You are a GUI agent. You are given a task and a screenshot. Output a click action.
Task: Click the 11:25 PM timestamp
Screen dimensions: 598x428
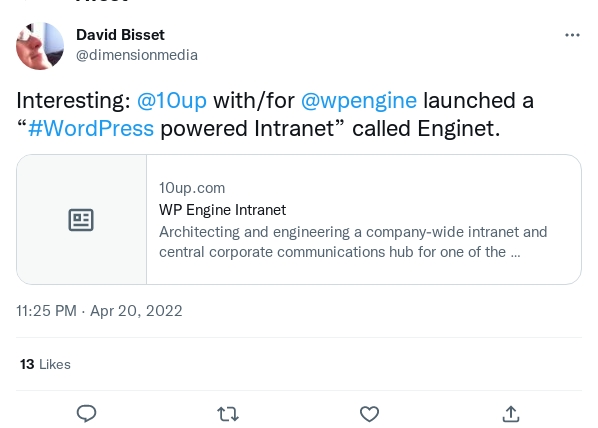46,311
